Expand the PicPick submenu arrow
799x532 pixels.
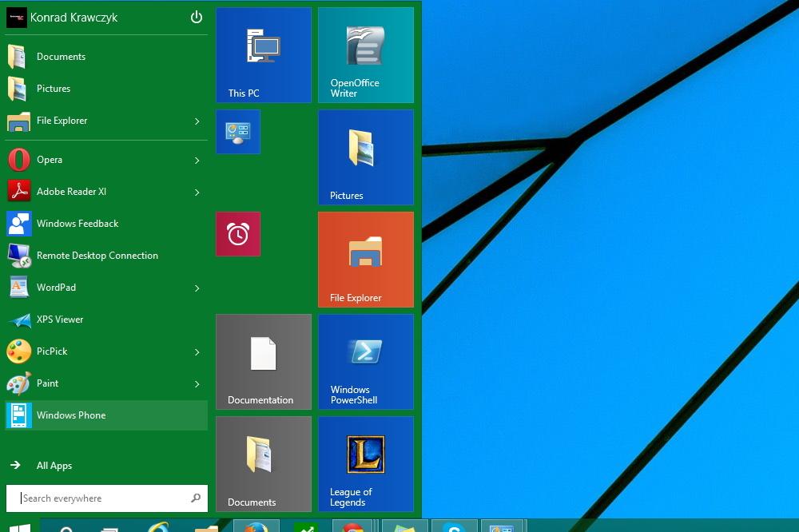[x=197, y=352]
